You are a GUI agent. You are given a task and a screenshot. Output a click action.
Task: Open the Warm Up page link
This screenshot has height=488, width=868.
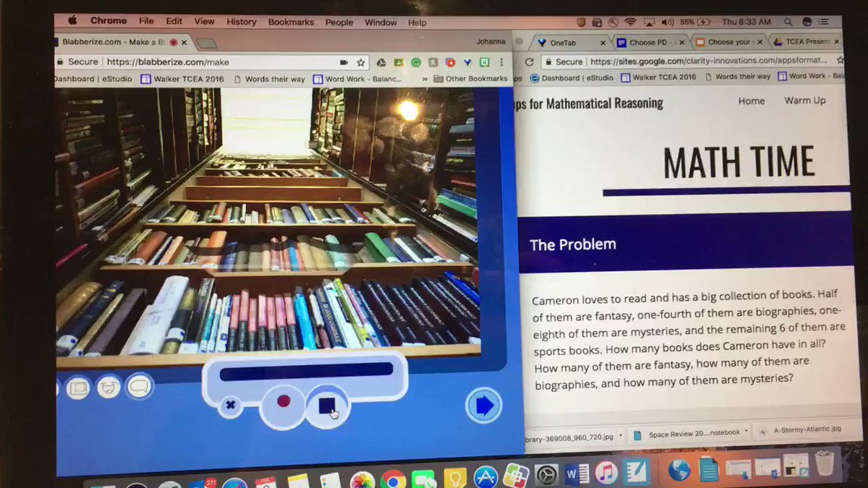[805, 100]
